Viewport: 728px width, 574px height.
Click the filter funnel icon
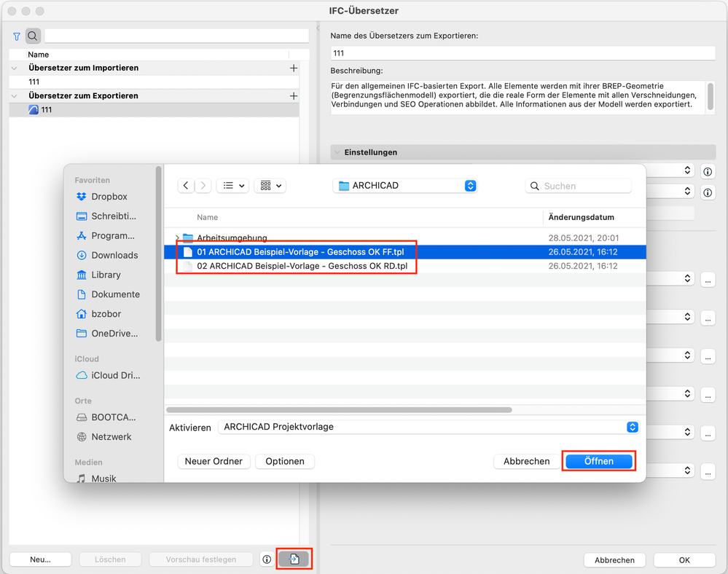point(17,36)
